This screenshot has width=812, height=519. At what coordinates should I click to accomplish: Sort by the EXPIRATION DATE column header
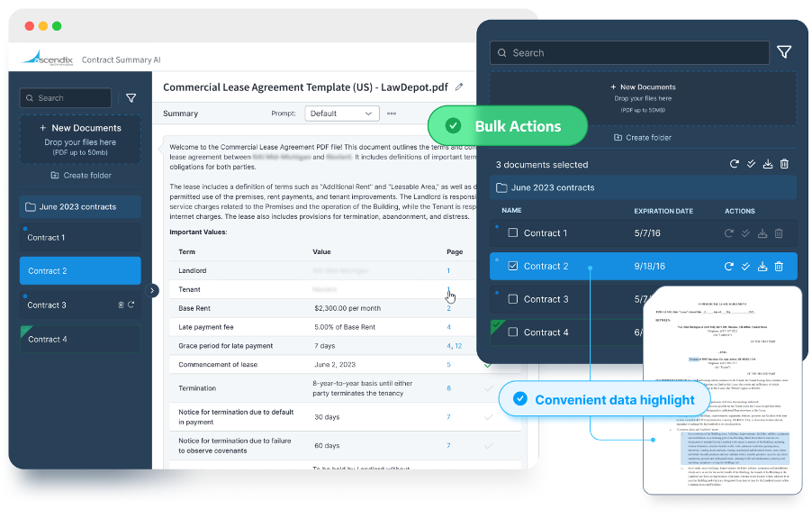click(x=663, y=211)
